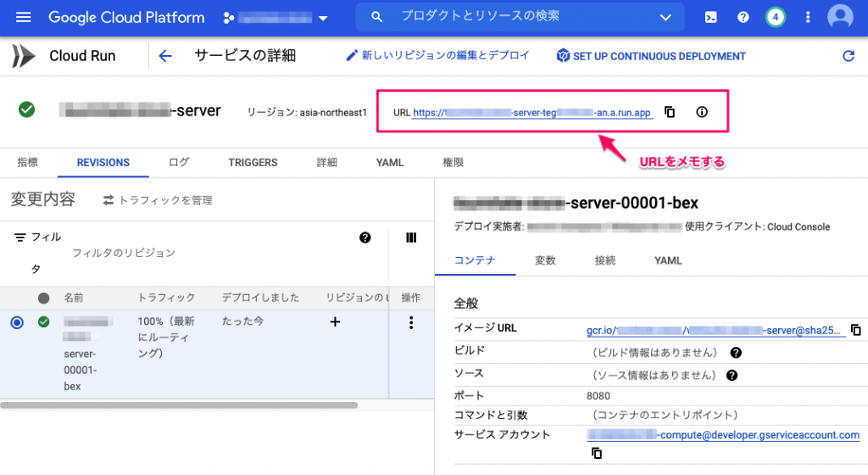Switch to the service YAML tab
This screenshot has height=475, width=868.
click(x=390, y=162)
